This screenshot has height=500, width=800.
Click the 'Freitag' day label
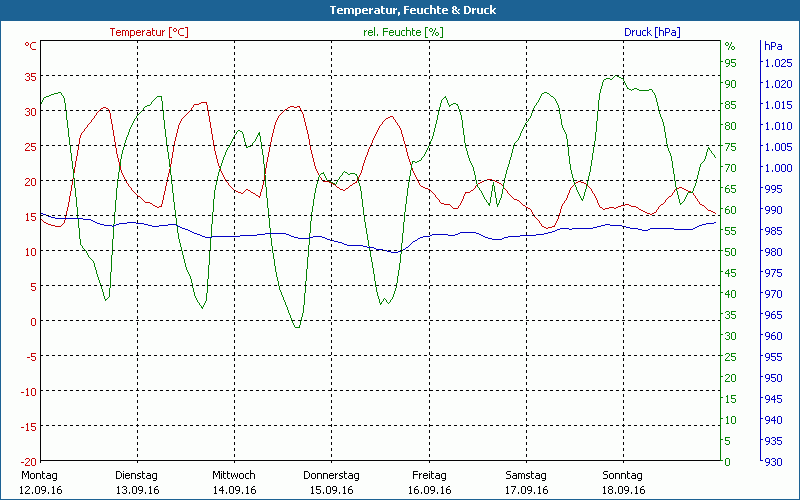tap(429, 476)
